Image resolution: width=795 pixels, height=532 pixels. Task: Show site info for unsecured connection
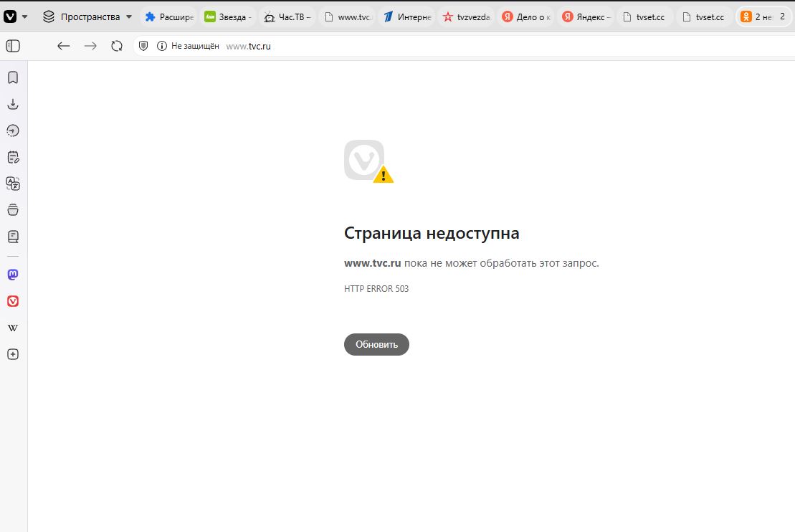[x=162, y=46]
